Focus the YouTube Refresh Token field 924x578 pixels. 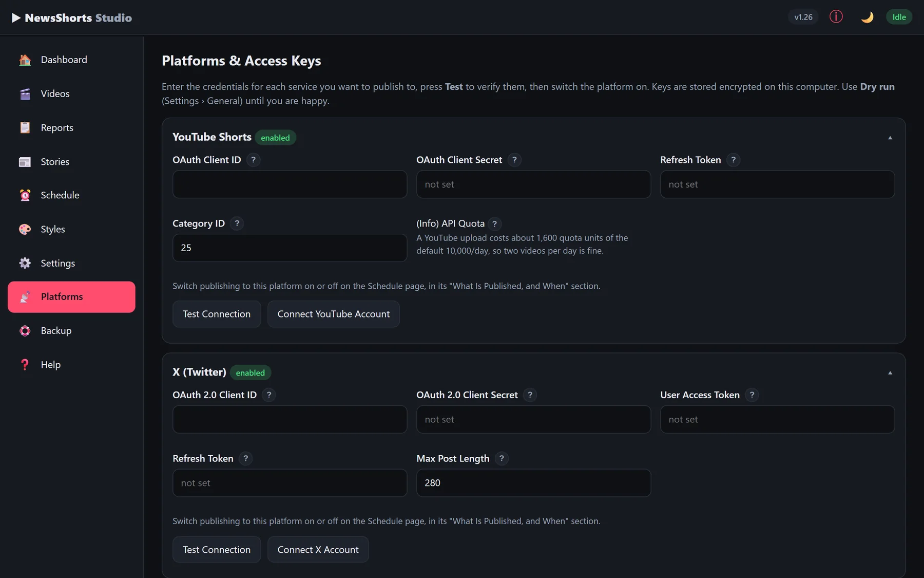[777, 184]
